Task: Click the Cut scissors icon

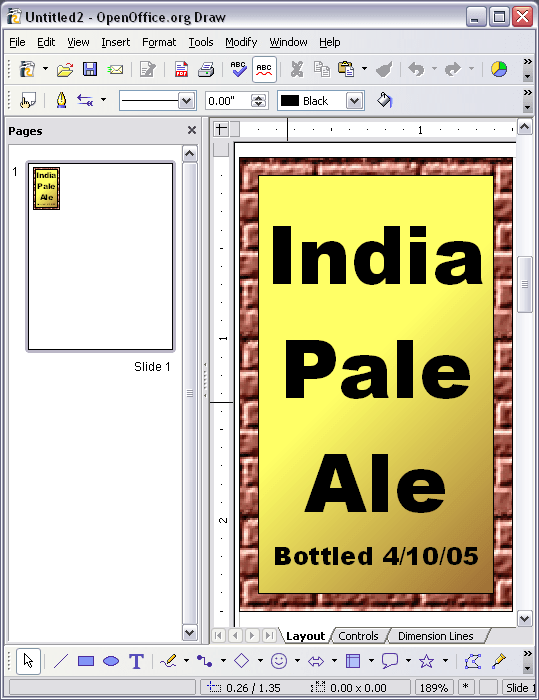Action: [297, 69]
